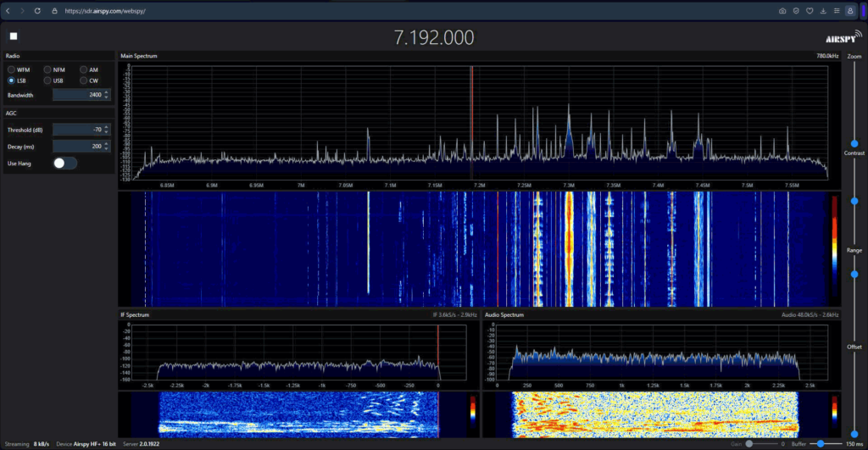Select CW demodulation mode
868x450 pixels.
tap(83, 81)
